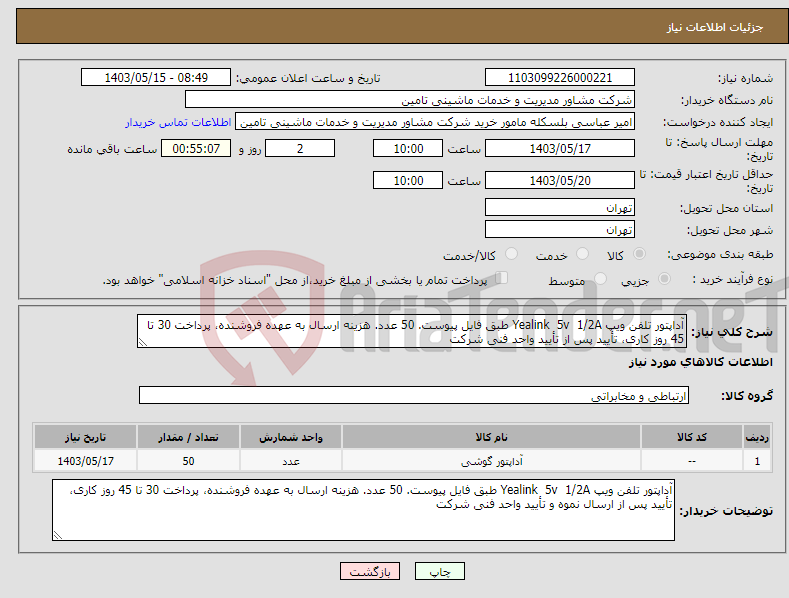The image size is (789, 598).
Task: Click the واحد شمارش column header
Action: 291,437
